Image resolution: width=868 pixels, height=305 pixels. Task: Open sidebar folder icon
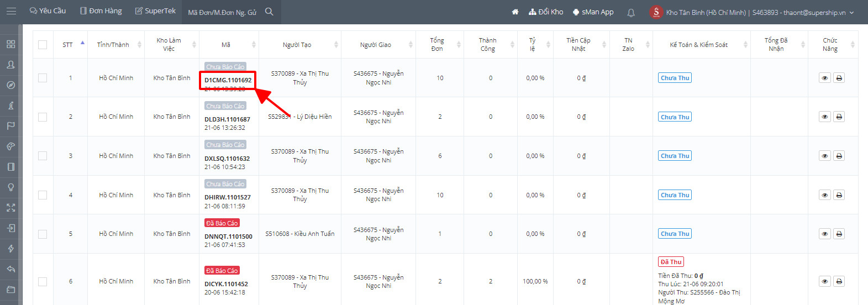(10, 290)
